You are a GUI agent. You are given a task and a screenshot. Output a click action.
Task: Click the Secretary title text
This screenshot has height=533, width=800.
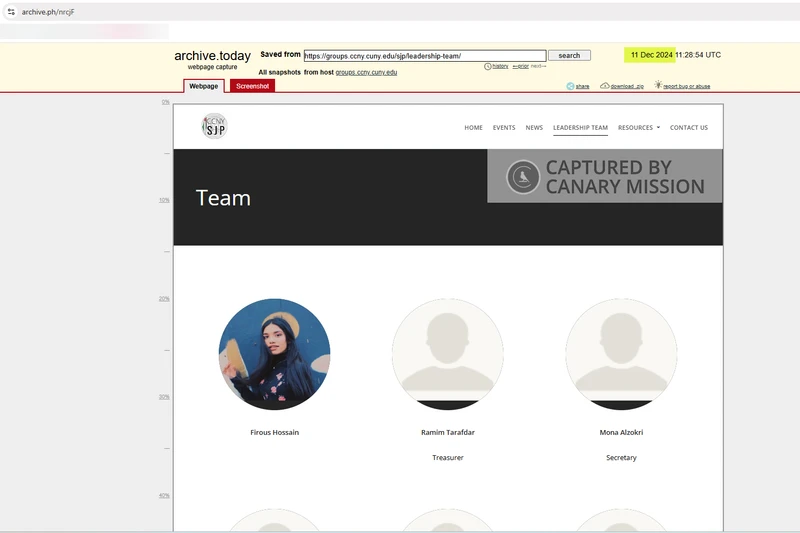click(x=621, y=458)
